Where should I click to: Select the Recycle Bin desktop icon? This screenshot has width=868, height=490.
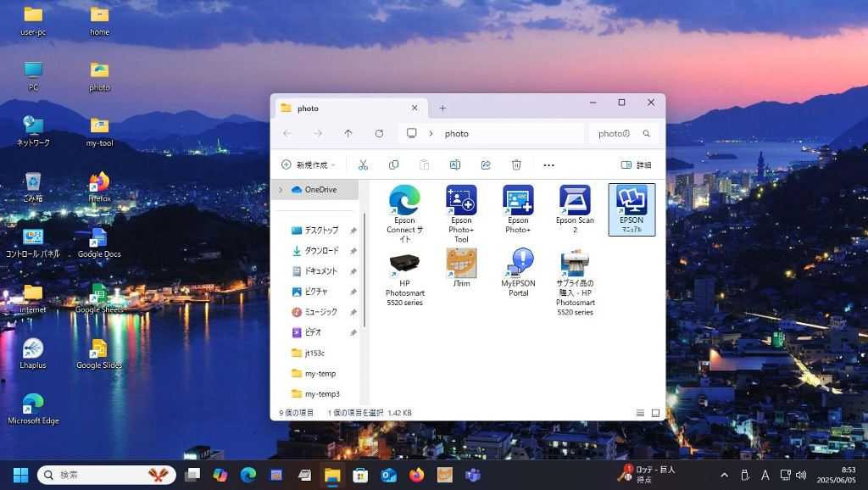tap(33, 187)
